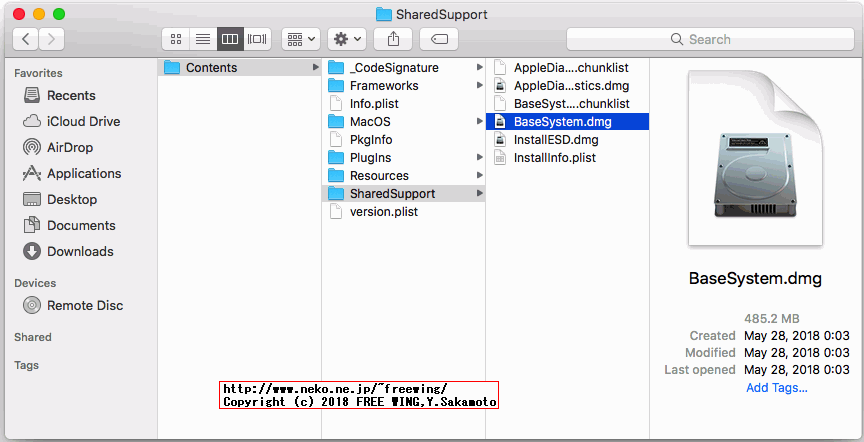This screenshot has height=442, width=864.
Task: Click the Share toolbar button
Action: (x=393, y=39)
